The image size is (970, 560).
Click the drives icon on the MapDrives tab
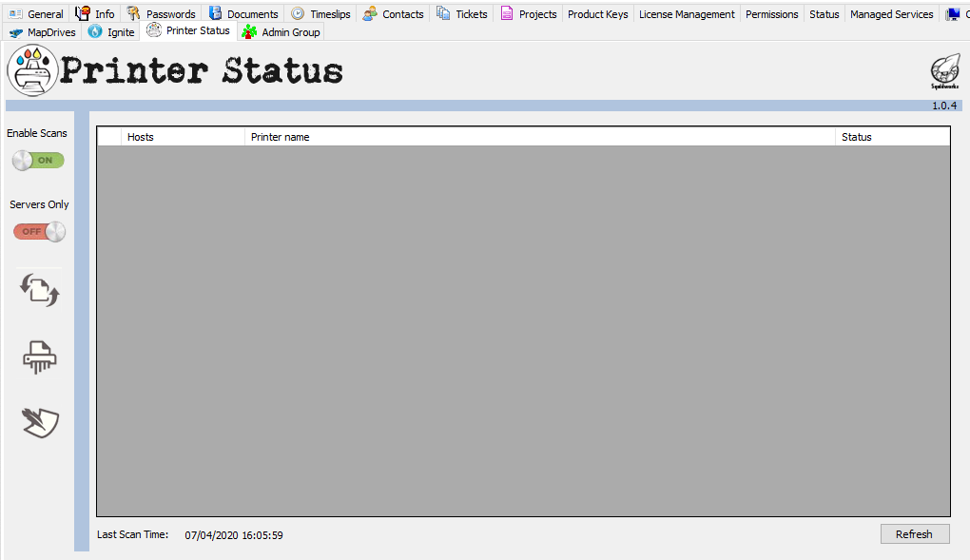[x=16, y=31]
